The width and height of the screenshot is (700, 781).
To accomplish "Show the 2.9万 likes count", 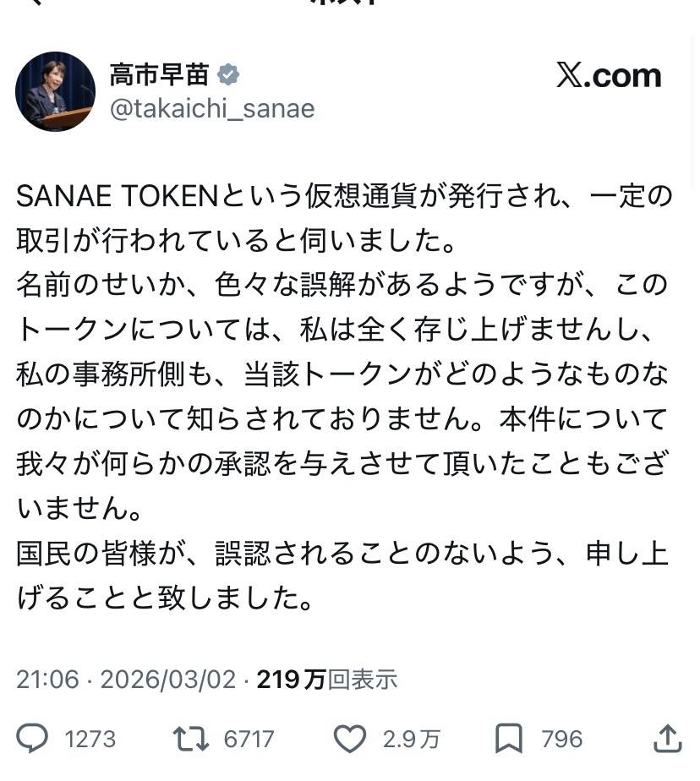I will (411, 740).
